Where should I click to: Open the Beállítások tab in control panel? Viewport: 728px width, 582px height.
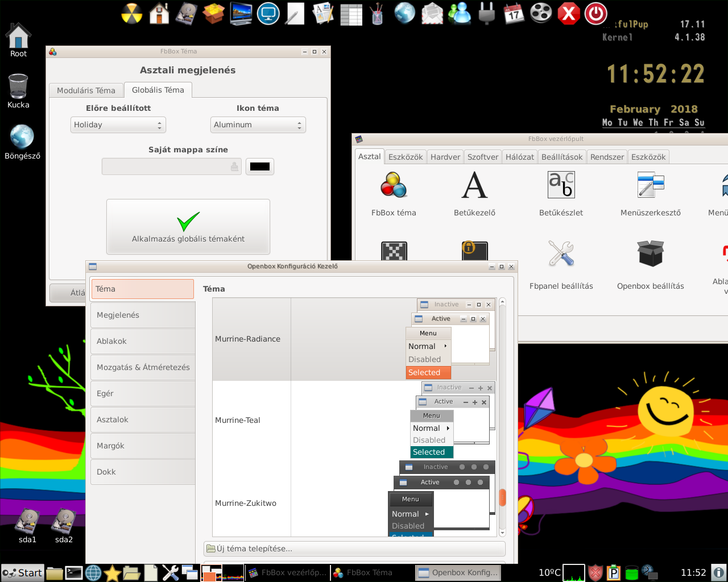click(562, 157)
